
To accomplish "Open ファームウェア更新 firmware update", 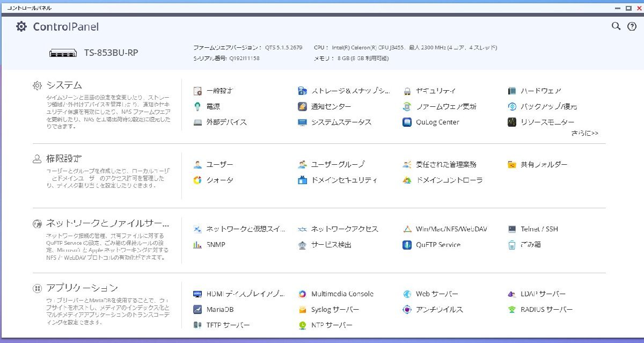I will (x=440, y=106).
